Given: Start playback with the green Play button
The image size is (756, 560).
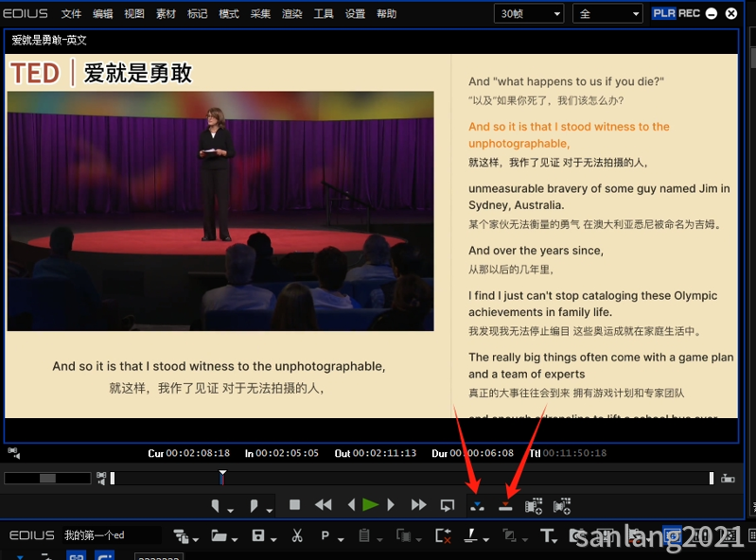Looking at the screenshot, I should point(370,505).
